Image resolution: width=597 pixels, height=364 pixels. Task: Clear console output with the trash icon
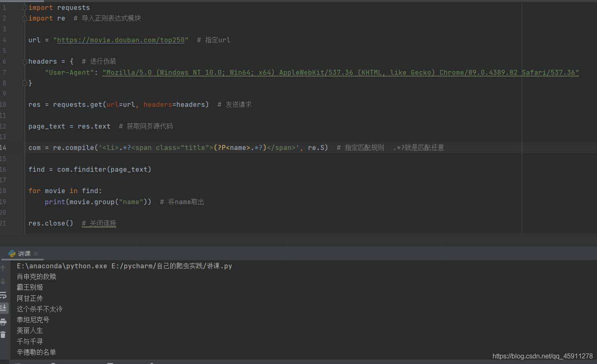3,335
